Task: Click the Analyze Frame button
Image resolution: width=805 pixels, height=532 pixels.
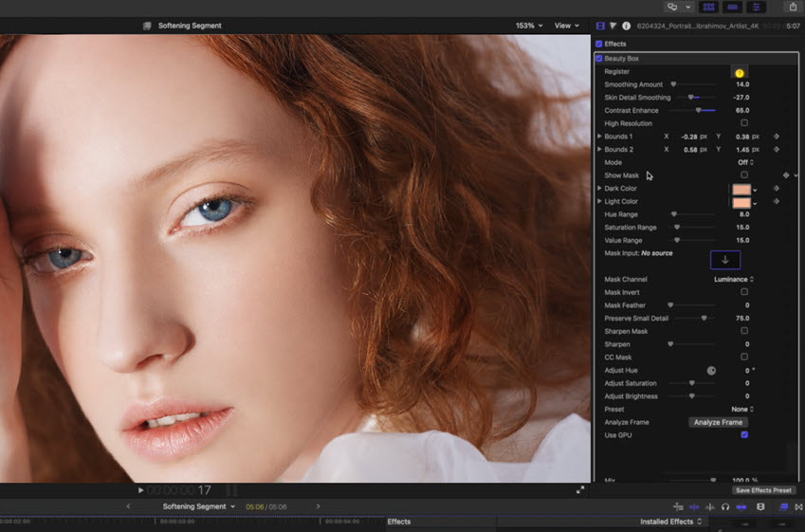Action: (x=718, y=422)
